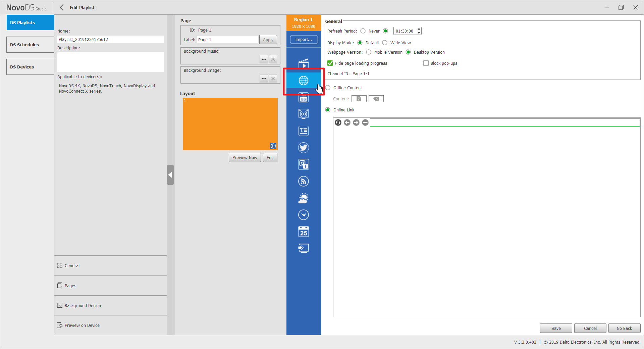Enable Block pop-ups checkbox
This screenshot has height=349, width=644.
(x=426, y=63)
